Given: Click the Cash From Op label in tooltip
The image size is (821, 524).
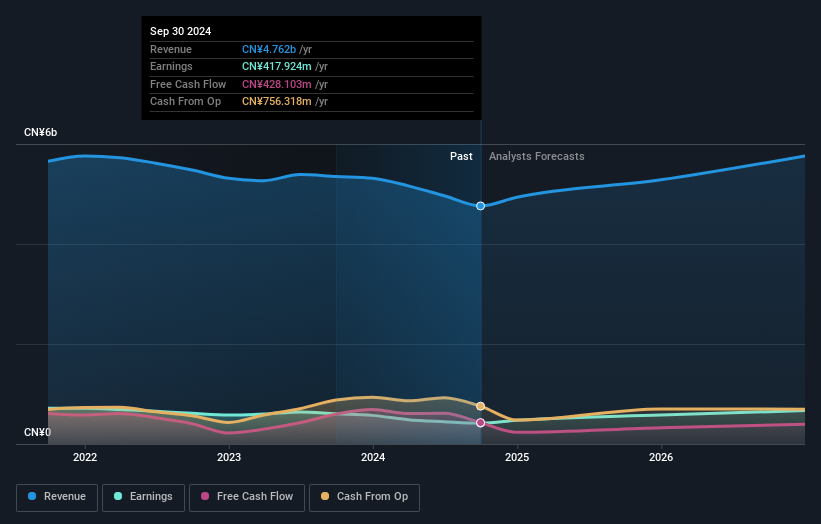Looking at the screenshot, I should pyautogui.click(x=185, y=102).
